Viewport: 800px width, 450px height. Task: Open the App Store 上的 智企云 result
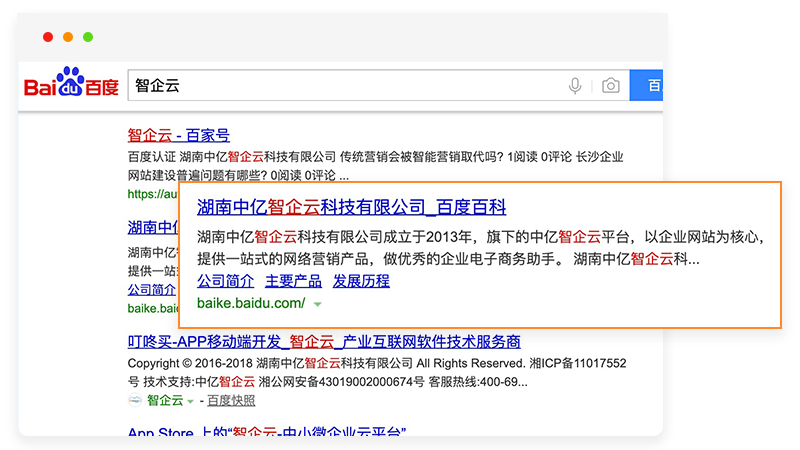click(267, 432)
